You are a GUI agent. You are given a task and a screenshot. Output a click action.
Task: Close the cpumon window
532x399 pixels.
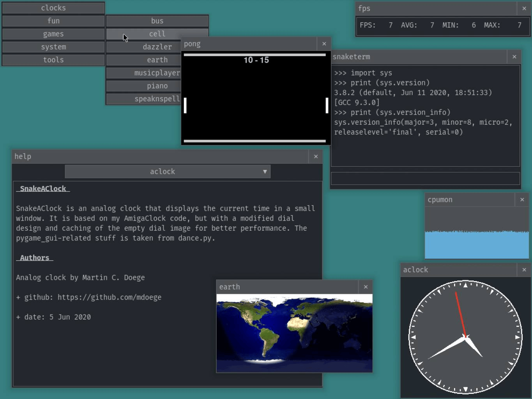pos(522,199)
